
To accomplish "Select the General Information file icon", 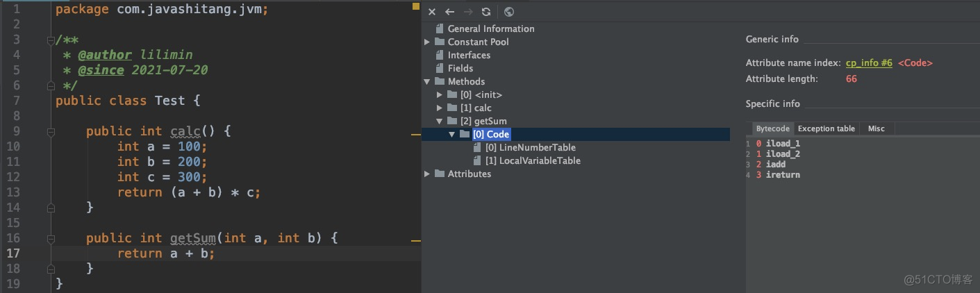I will tap(439, 28).
